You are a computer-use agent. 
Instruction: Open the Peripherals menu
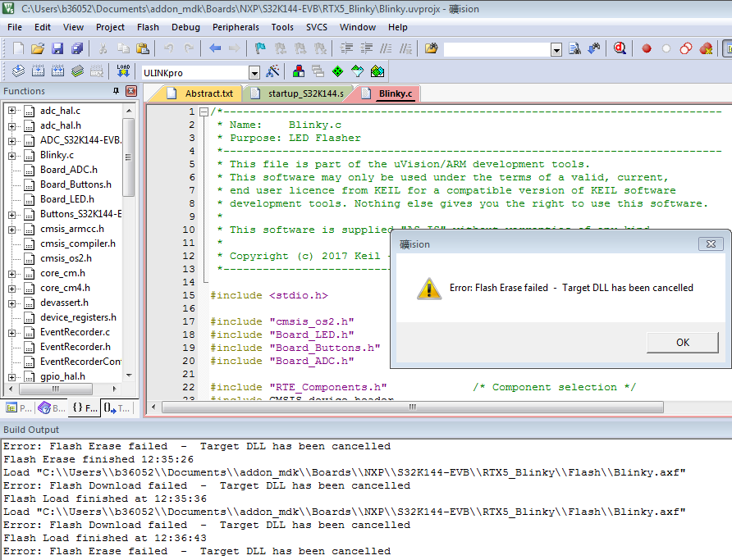click(x=236, y=27)
